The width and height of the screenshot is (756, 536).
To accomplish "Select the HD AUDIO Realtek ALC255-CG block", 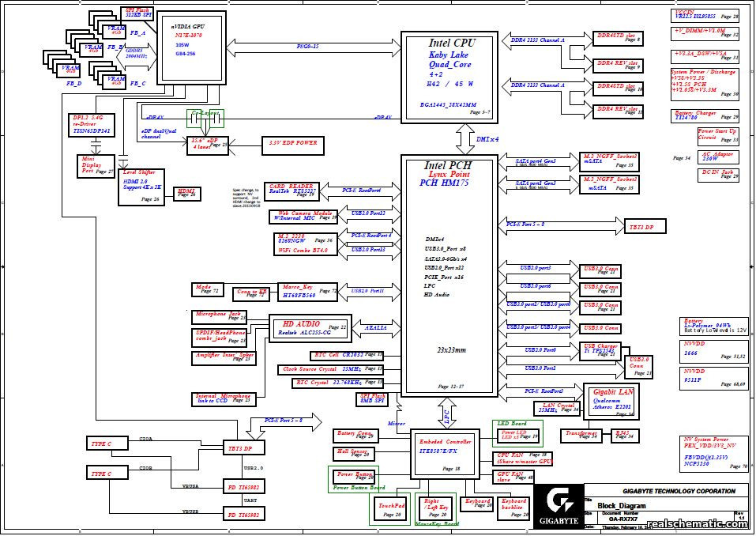I will [x=308, y=328].
